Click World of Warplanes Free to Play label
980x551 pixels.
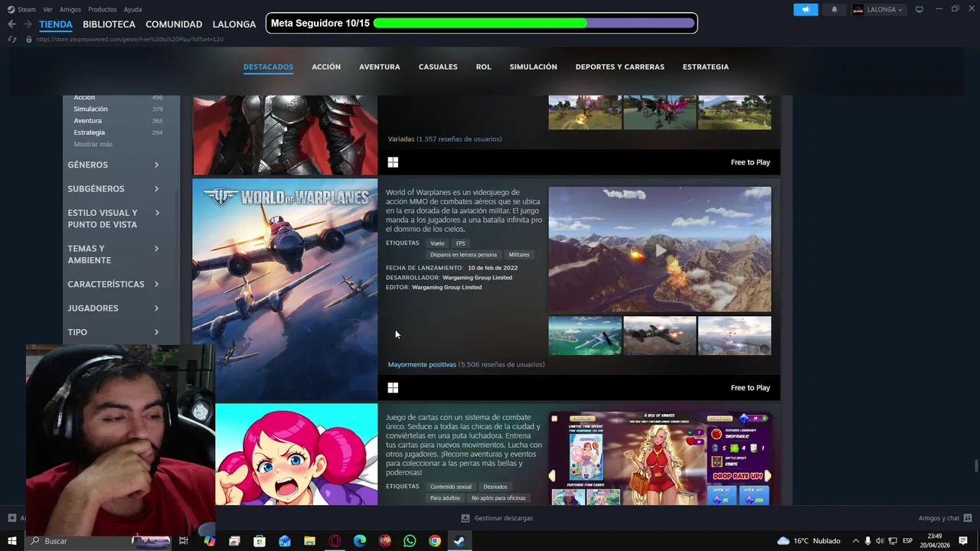pos(750,388)
